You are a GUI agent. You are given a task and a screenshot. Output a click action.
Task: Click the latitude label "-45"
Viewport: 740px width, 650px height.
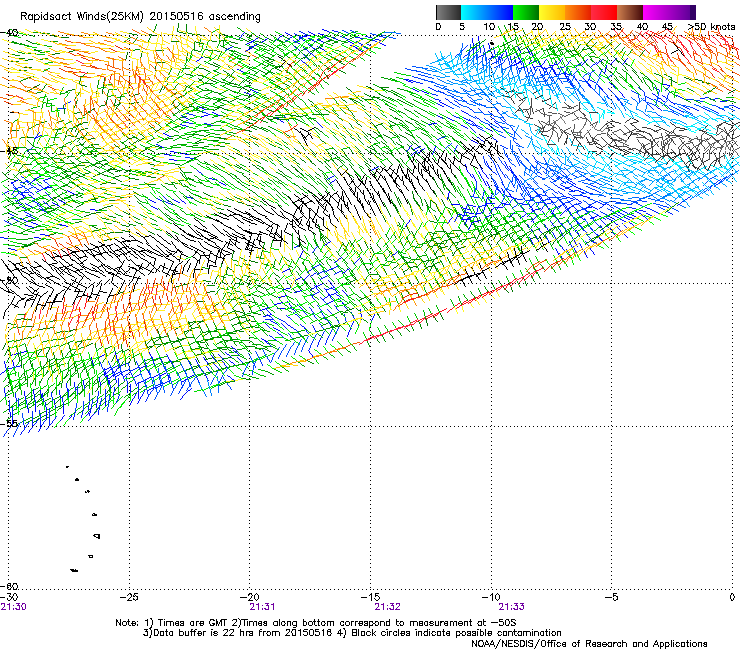[9, 151]
